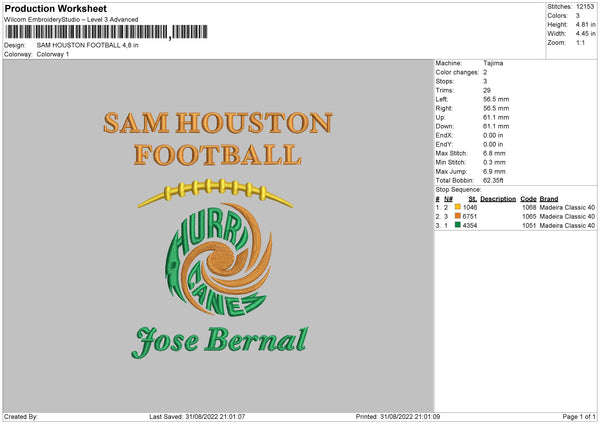Click the 'Created By:' footer label
This screenshot has width=600, height=424.
(x=21, y=417)
